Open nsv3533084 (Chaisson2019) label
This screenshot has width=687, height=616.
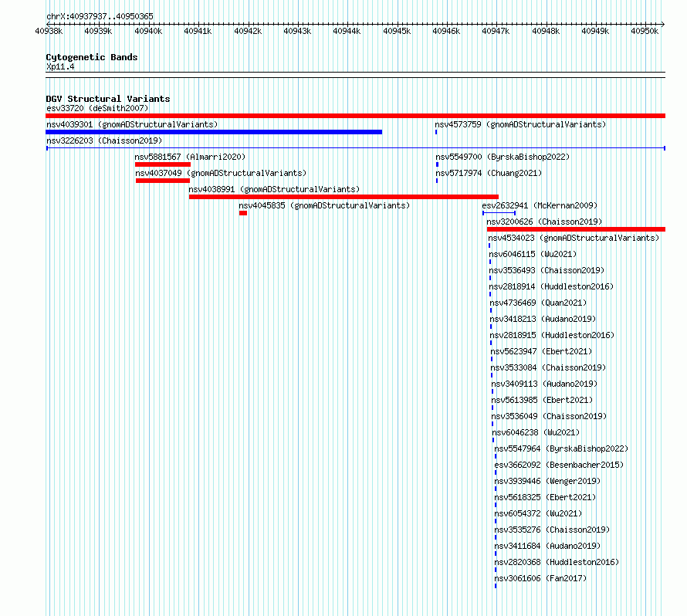548,367
